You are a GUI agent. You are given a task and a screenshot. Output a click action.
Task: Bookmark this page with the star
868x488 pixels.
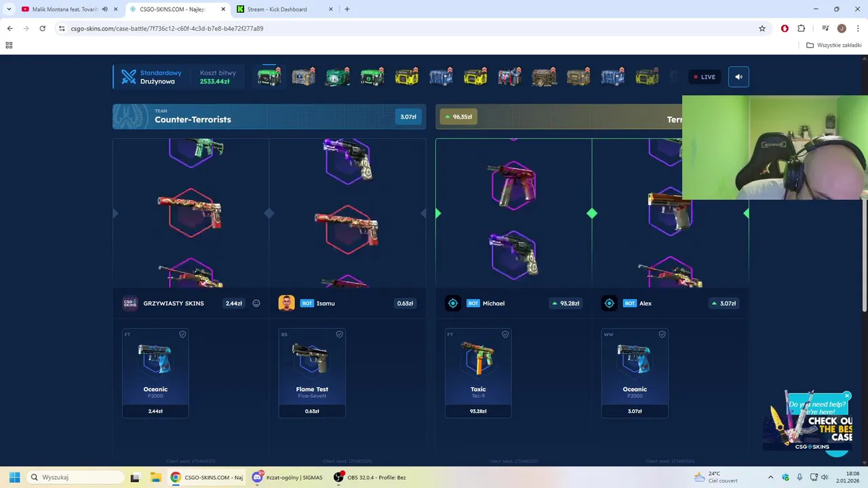point(762,28)
